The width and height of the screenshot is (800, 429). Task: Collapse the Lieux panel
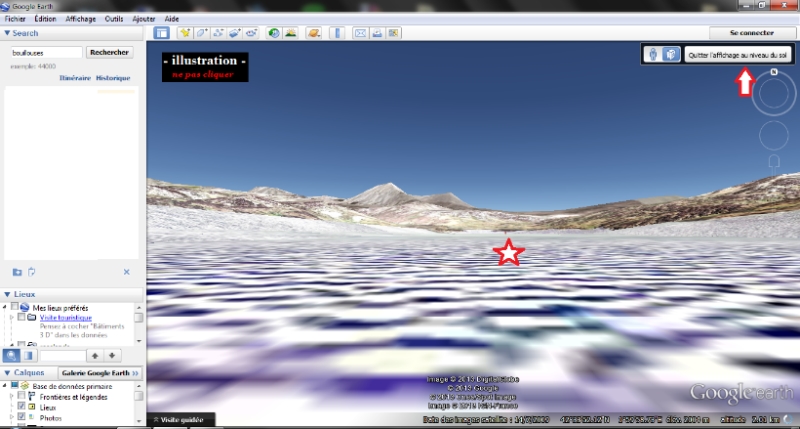[8, 295]
